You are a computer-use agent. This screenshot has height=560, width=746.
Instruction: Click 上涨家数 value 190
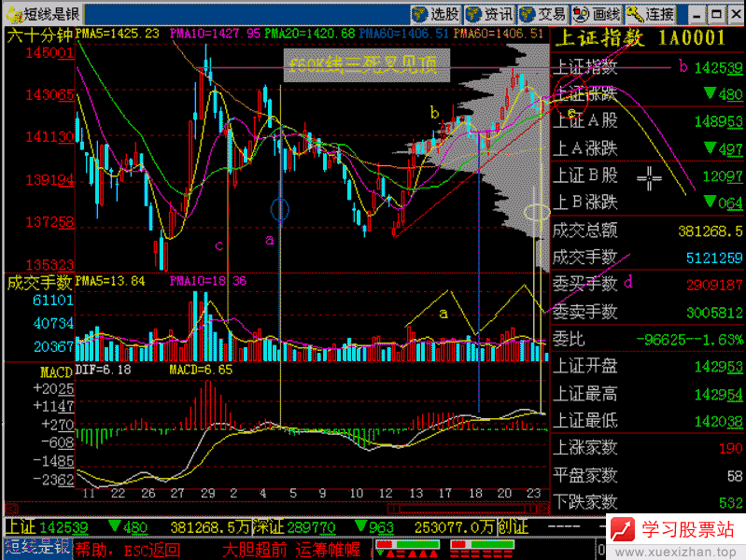tap(731, 448)
